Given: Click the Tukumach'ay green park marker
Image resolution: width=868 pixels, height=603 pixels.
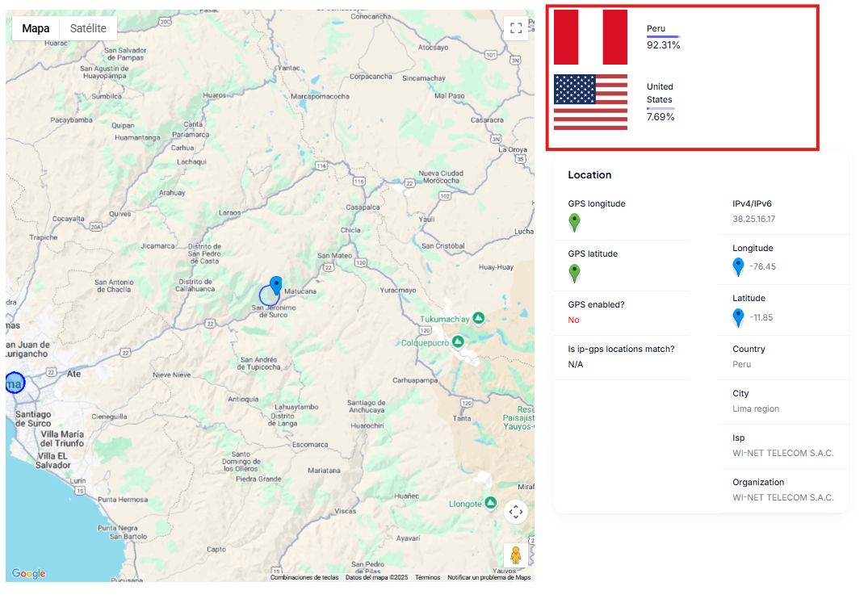Looking at the screenshot, I should coord(479,318).
